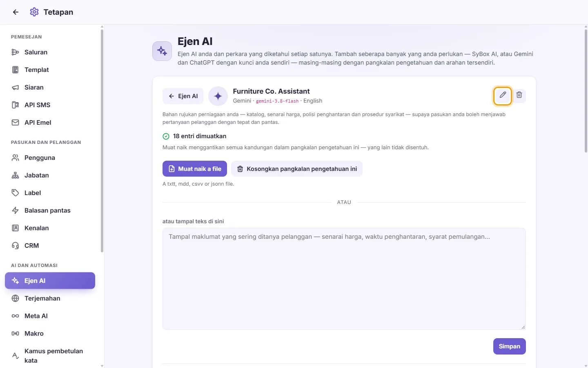The height and width of the screenshot is (368, 588).
Task: Click the pencil edit agent icon
Action: (x=503, y=95)
